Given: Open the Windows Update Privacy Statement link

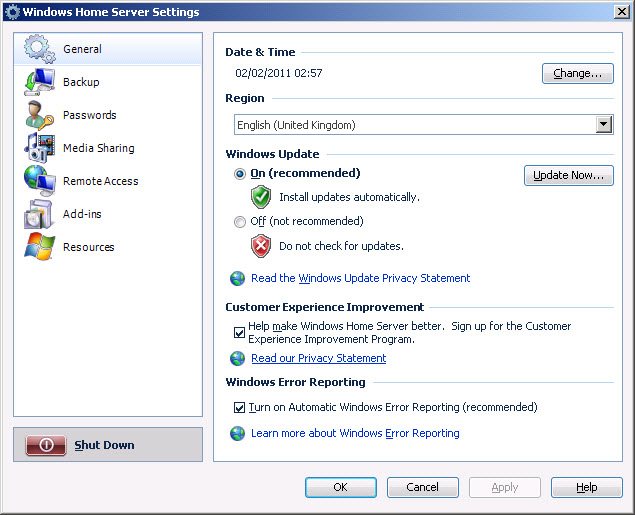Looking at the screenshot, I should pyautogui.click(x=360, y=279).
